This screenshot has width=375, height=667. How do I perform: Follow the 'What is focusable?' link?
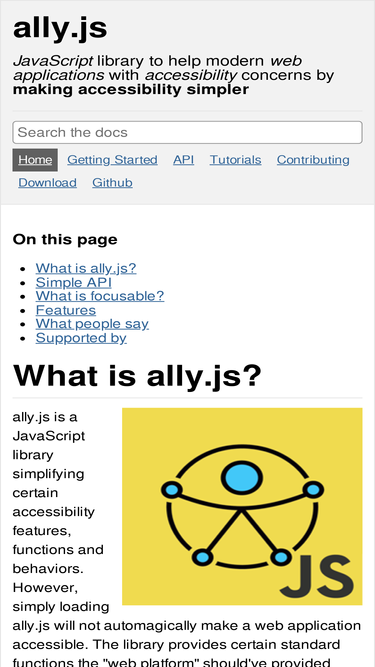100,296
